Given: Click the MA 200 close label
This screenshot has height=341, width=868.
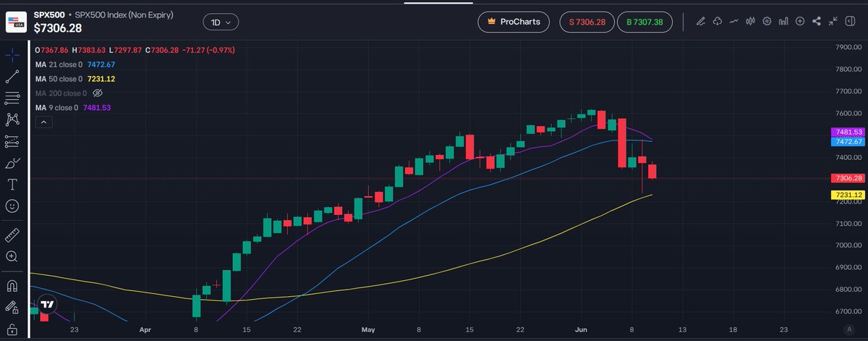Looking at the screenshot, I should click(61, 93).
